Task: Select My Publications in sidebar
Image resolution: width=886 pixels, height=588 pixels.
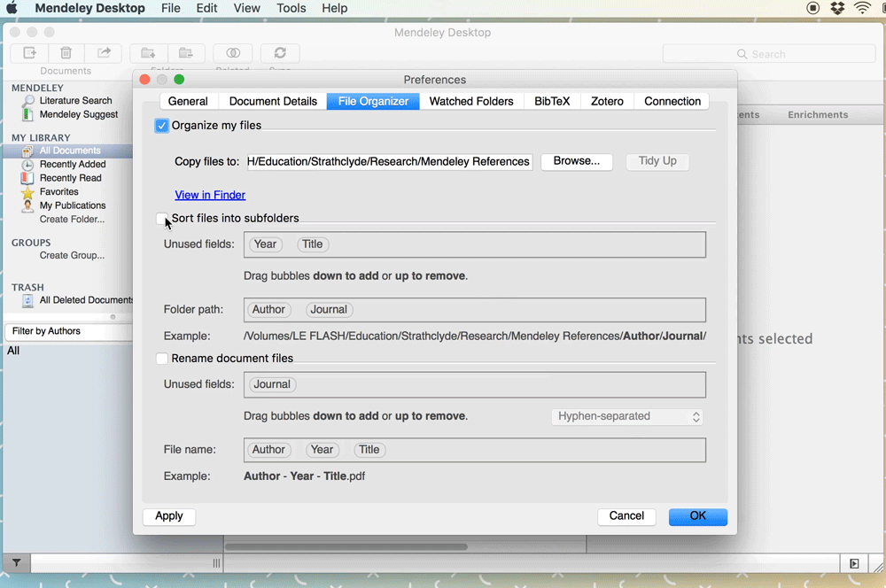Action: pyautogui.click(x=73, y=205)
